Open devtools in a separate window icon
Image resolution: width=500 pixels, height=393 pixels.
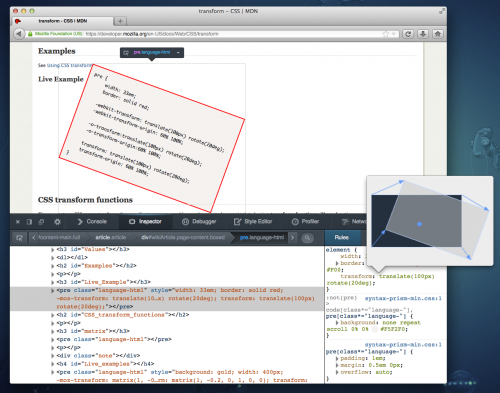tap(41, 222)
